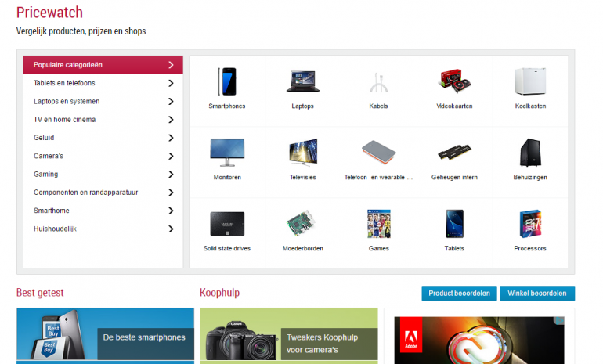Click the Adobe logo in the advertisement
This screenshot has height=364, width=603.
tap(411, 334)
